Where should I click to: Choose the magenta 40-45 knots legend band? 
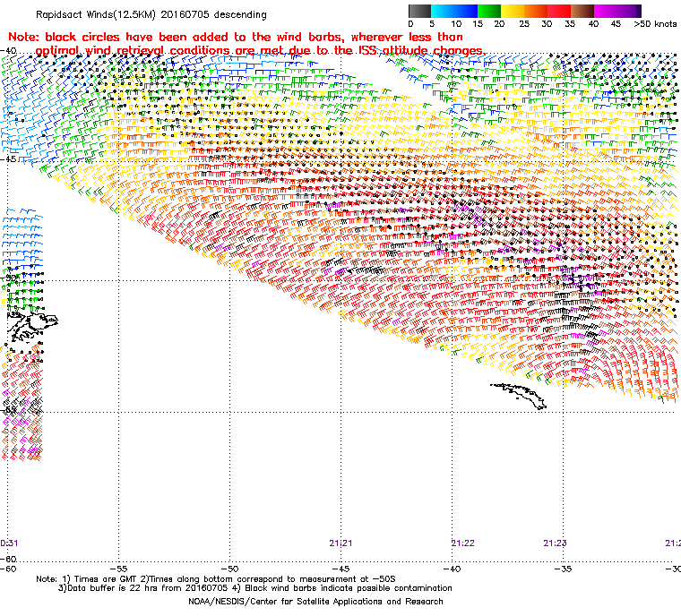(x=607, y=11)
